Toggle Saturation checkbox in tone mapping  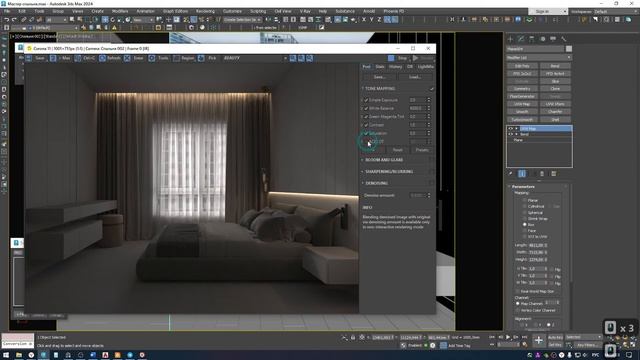click(366, 133)
